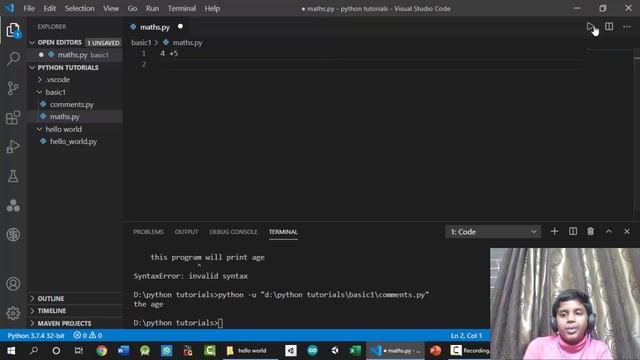The image size is (640, 360).
Task: Open Word from the taskbar
Action: 123,351
